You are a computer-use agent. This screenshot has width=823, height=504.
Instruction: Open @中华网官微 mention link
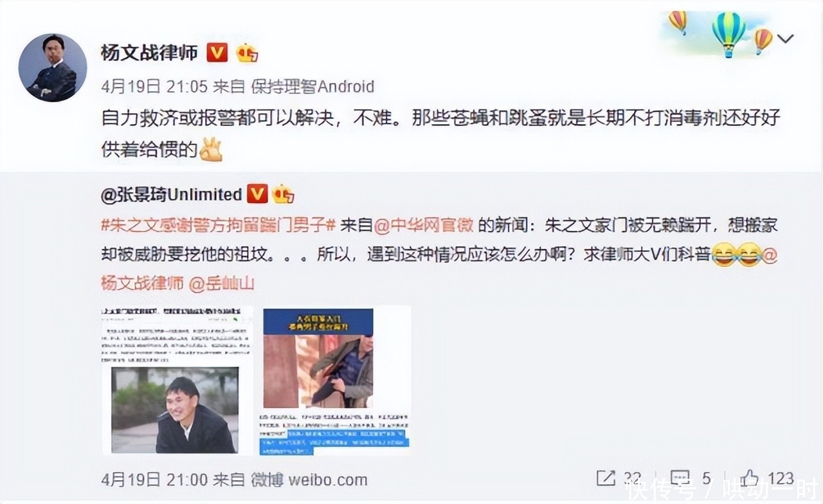tap(424, 226)
